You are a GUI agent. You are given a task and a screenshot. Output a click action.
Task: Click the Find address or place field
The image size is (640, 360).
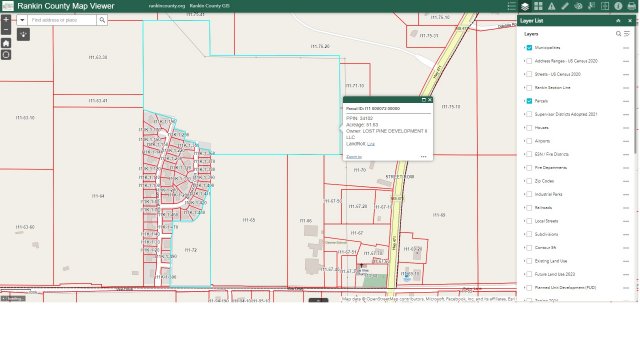62,20
